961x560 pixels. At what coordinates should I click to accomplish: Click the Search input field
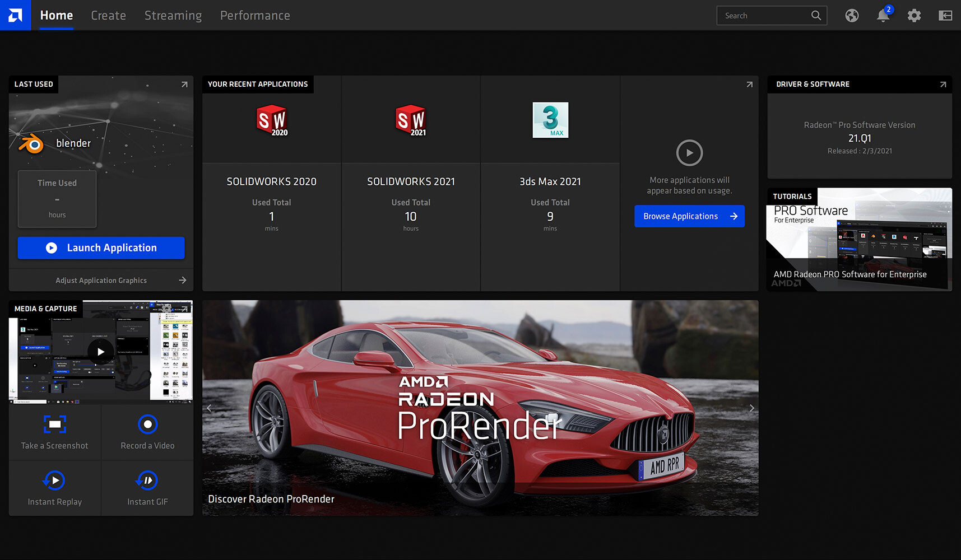pos(772,16)
